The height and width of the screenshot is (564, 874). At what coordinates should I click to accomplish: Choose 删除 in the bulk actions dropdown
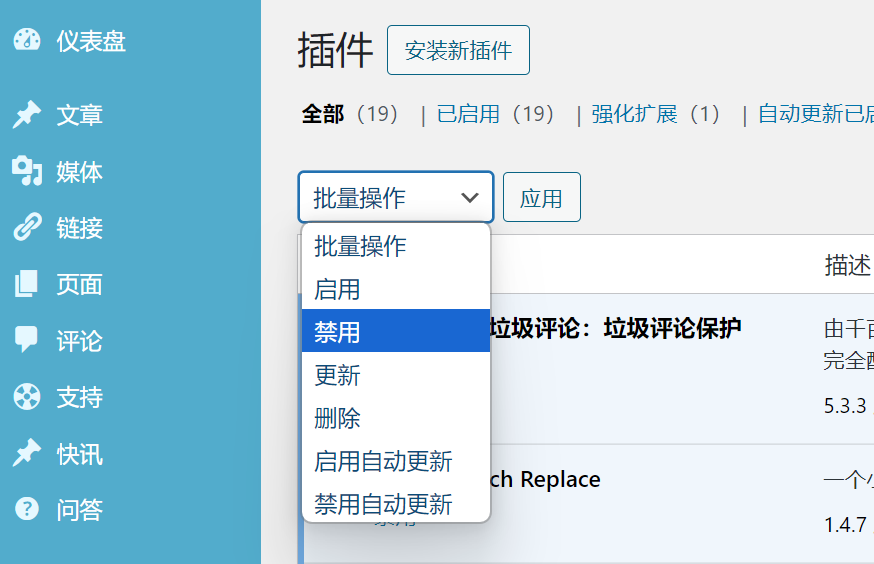click(x=337, y=418)
